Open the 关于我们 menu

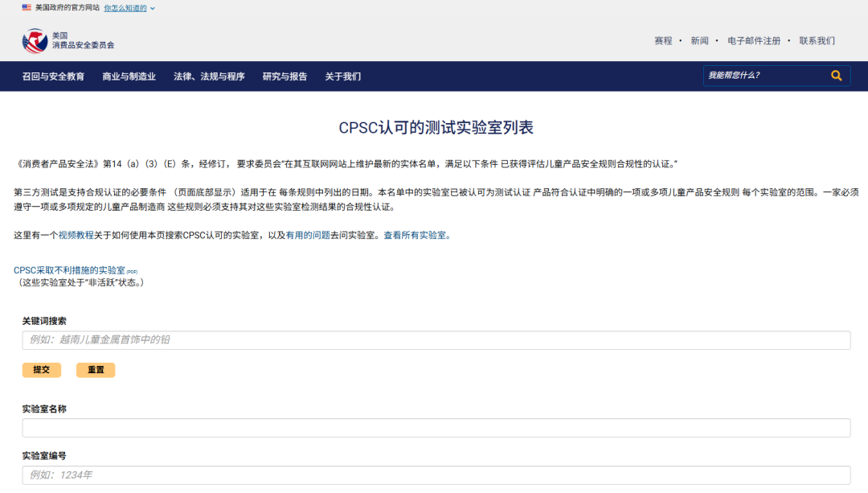342,76
